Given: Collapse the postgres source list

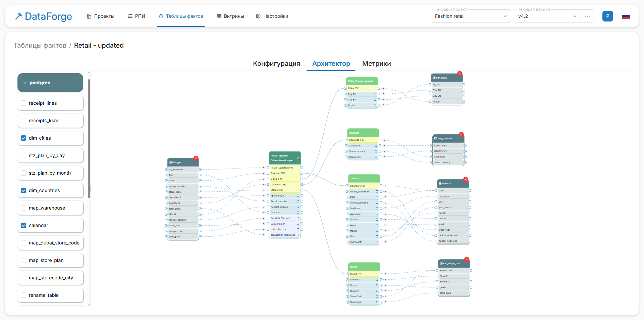Looking at the screenshot, I should [x=50, y=83].
